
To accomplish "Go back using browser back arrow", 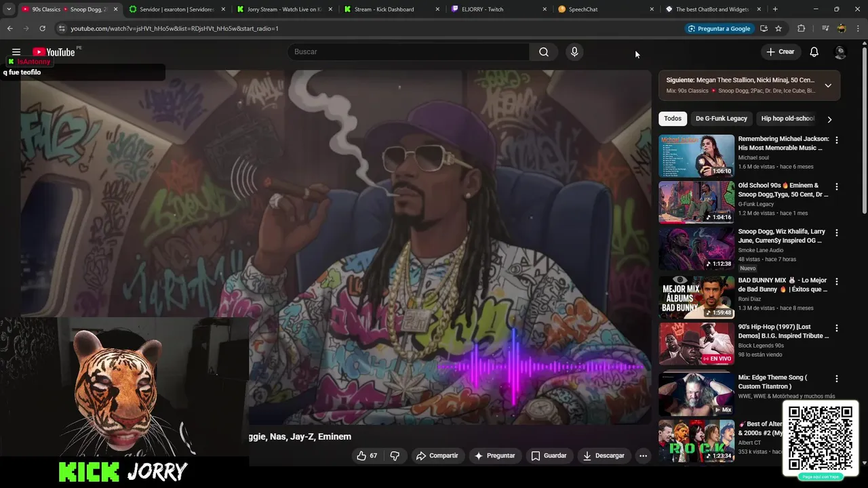I will pos(9,28).
